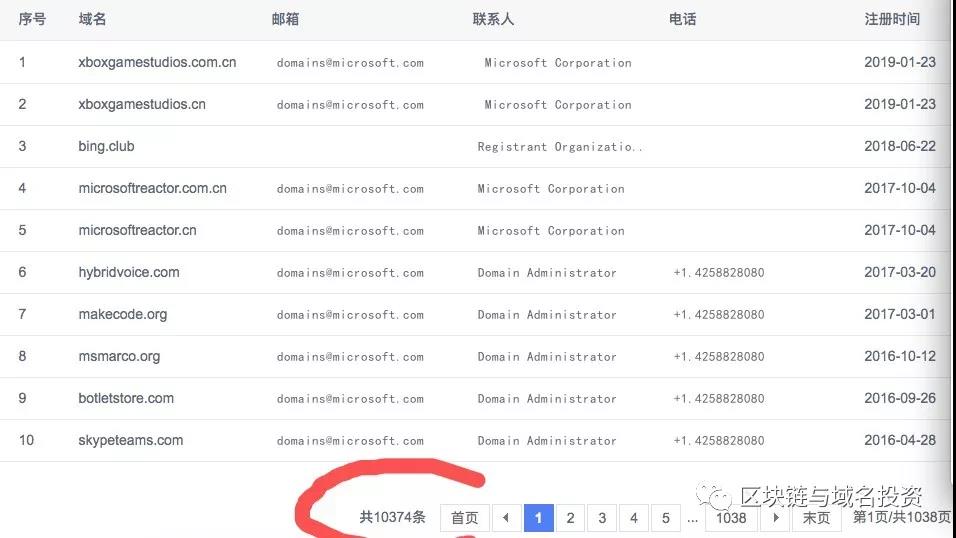Click serial number 10 row cell
This screenshot has height=538, width=956.
(26, 440)
